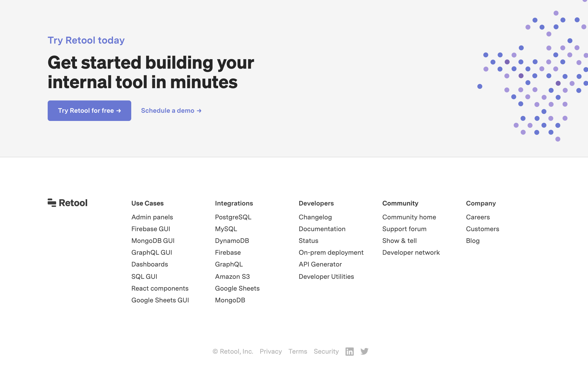Open the Changelog page

point(315,217)
